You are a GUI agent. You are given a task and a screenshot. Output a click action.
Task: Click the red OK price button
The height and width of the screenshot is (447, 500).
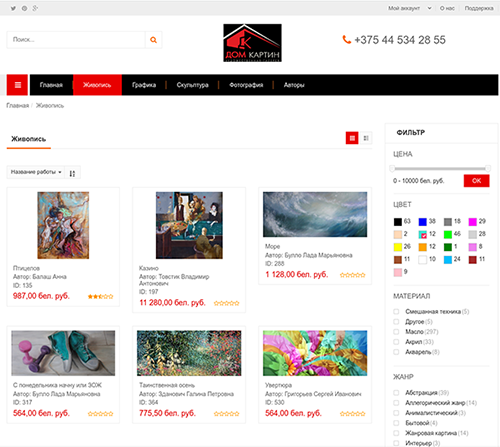click(477, 181)
